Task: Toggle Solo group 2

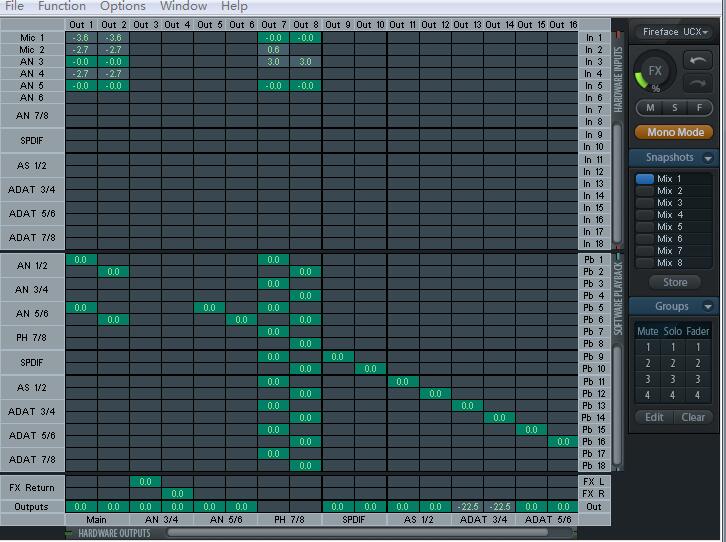Action: click(673, 363)
